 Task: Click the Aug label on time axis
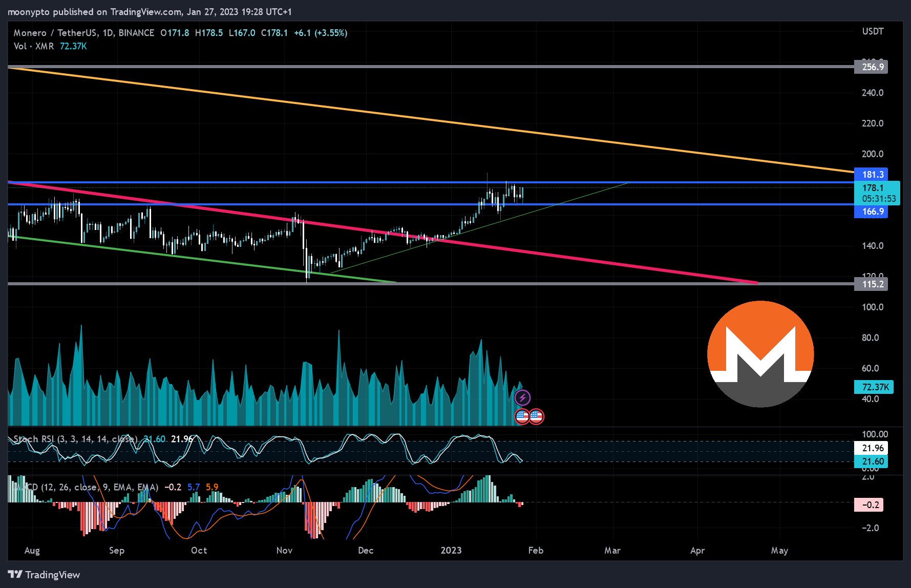point(32,551)
